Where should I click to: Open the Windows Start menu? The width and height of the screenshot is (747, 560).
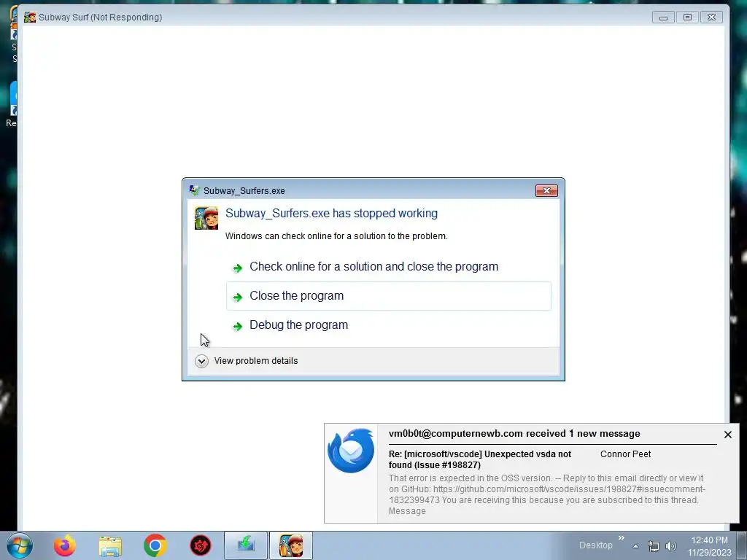click(20, 545)
